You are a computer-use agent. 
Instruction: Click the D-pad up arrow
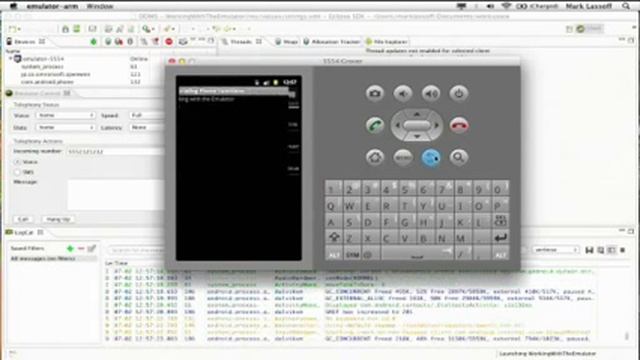click(417, 114)
